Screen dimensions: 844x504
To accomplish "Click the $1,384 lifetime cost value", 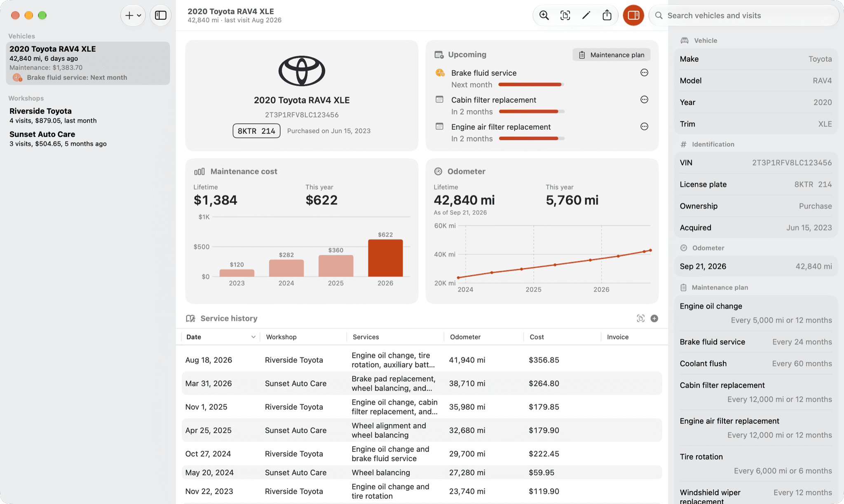I will [x=216, y=200].
